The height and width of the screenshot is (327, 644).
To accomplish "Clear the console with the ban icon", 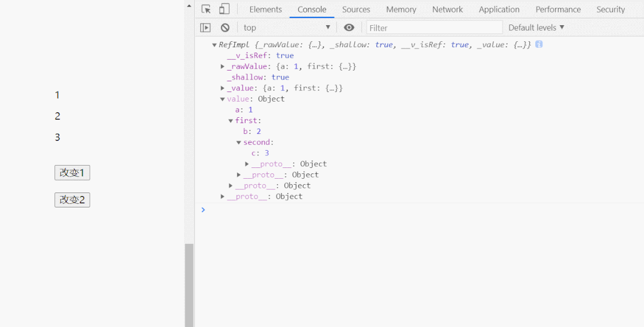I will coord(225,27).
